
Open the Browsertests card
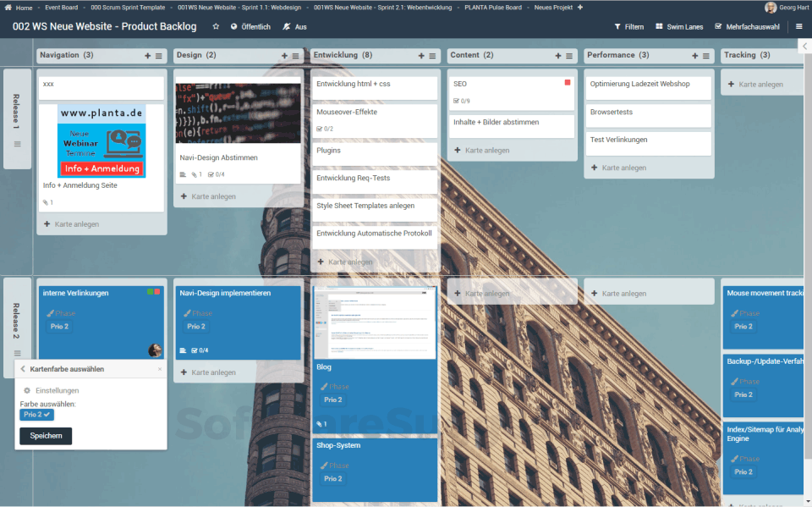coord(649,116)
